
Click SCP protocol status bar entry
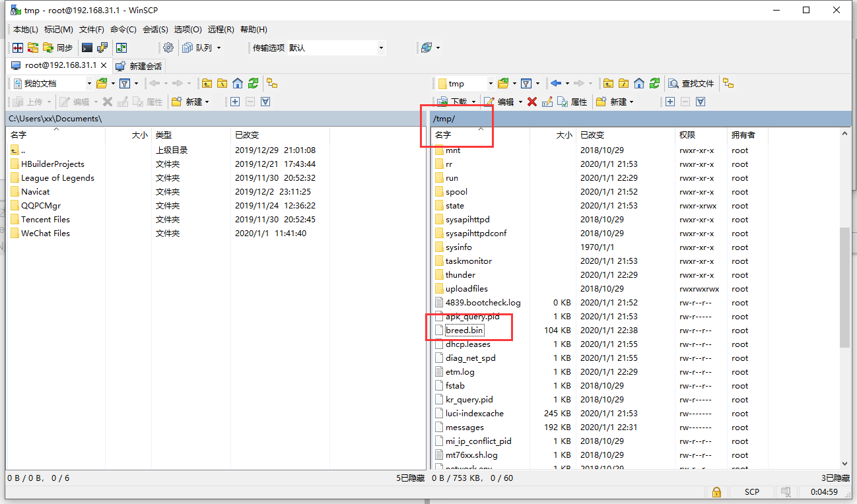[751, 492]
